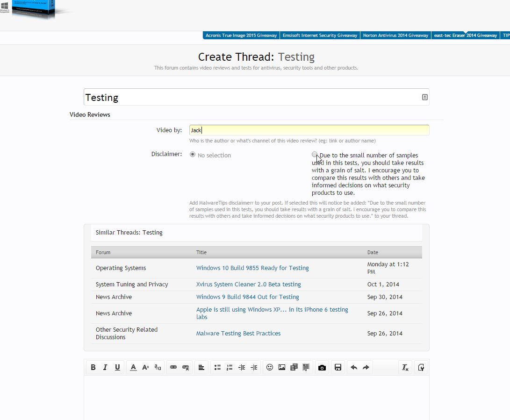Open 'Malware Testing Best Practices' thread

[238, 333]
